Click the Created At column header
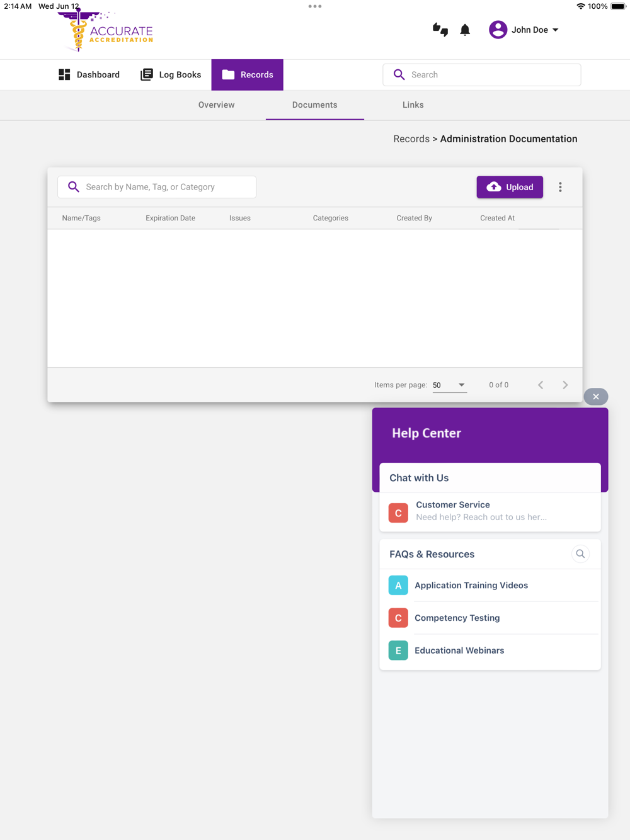 pos(497,218)
